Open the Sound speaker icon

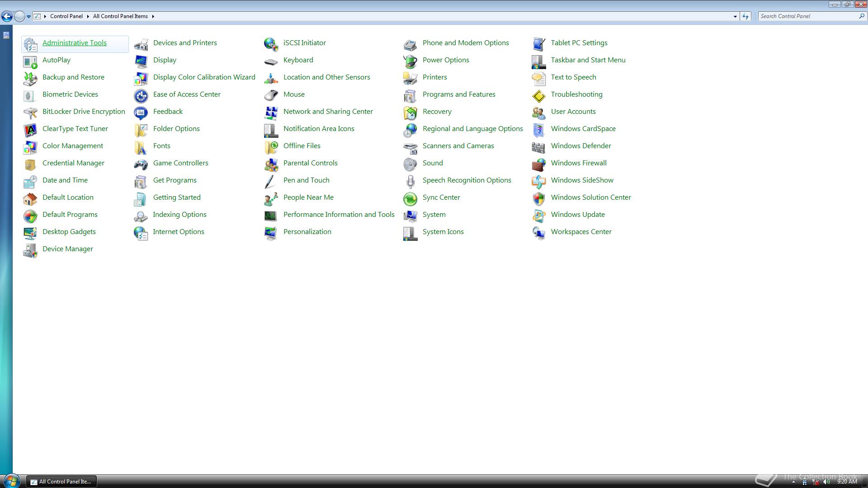point(410,164)
